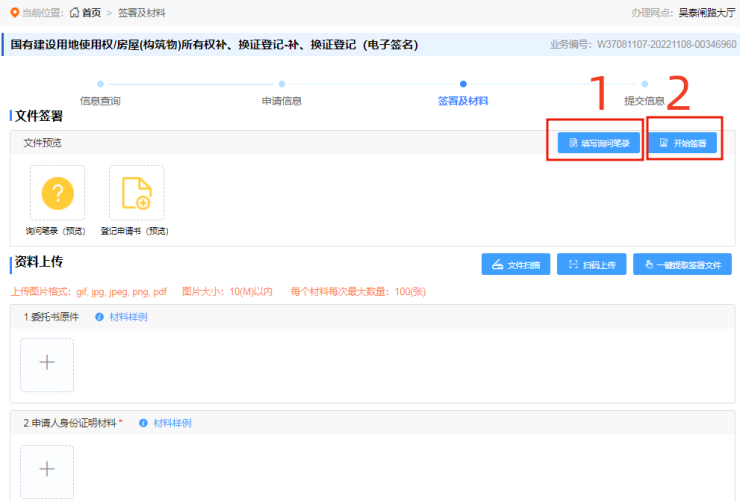Viewport: 740px width, 502px height.
Task: Click the plus icon under 委托书原件
Action: [x=47, y=364]
